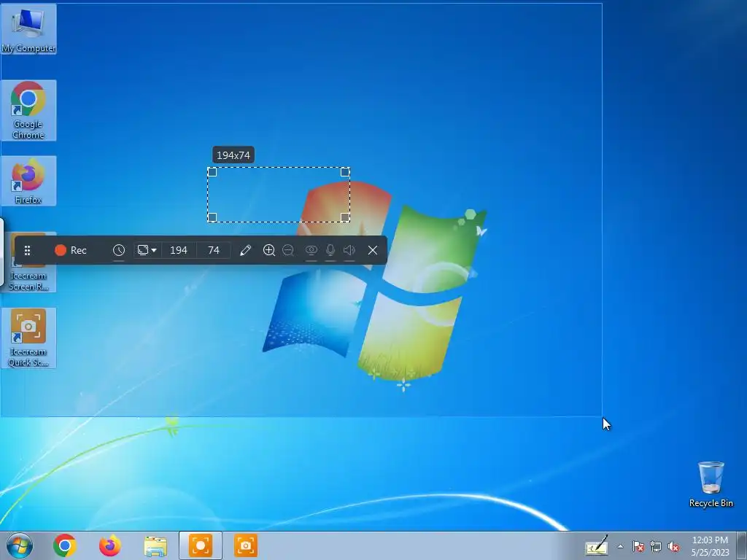Click the top-right selection resize handle
This screenshot has width=747, height=560.
345,172
